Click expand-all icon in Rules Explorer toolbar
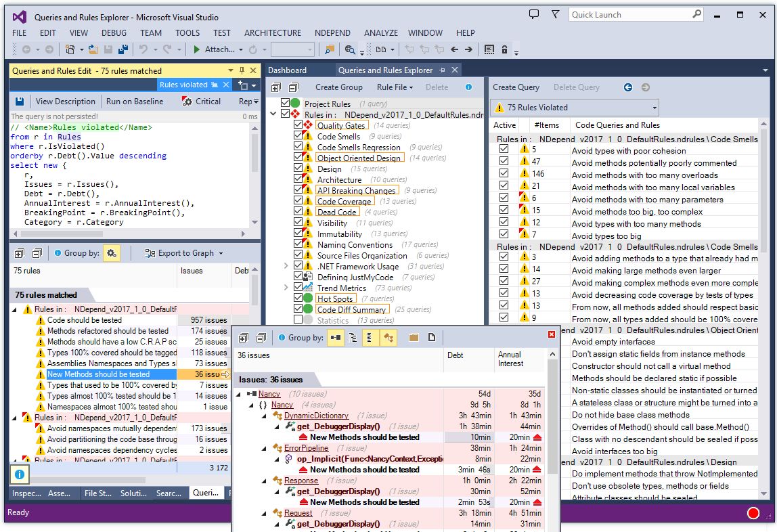 276,88
